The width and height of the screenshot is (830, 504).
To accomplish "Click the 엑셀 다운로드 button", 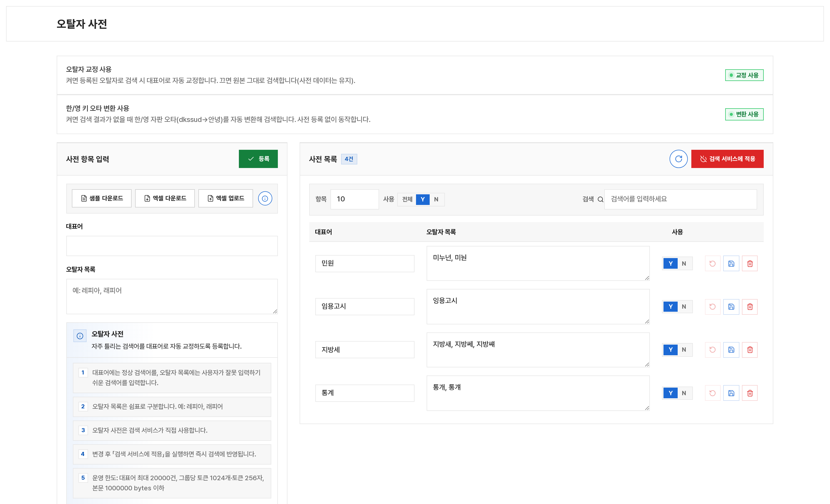I will point(165,198).
